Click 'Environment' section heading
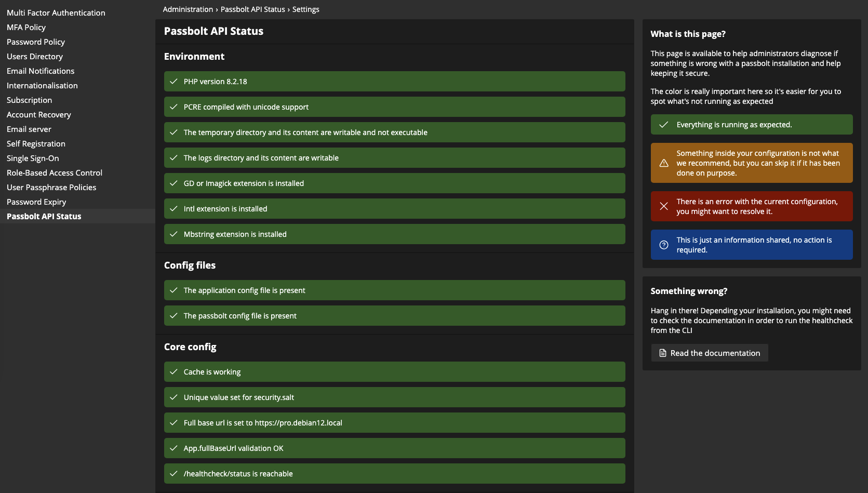 point(194,57)
